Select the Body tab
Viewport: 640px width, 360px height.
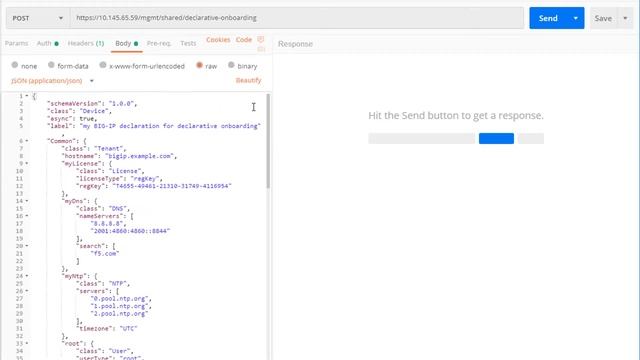point(127,43)
